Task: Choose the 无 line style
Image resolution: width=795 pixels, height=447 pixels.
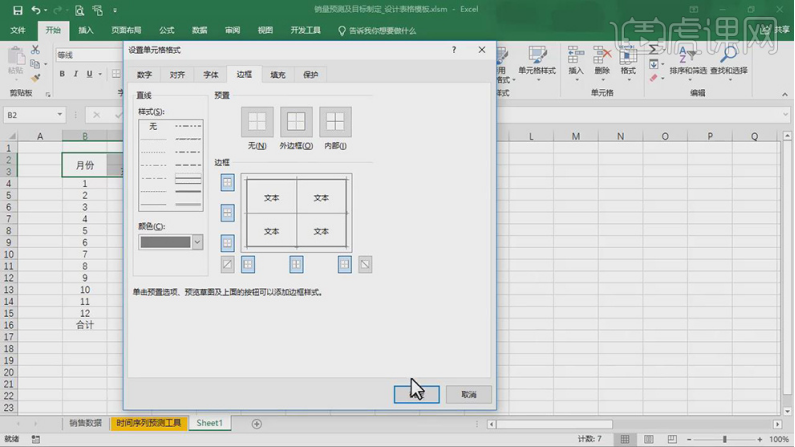Action: (153, 126)
